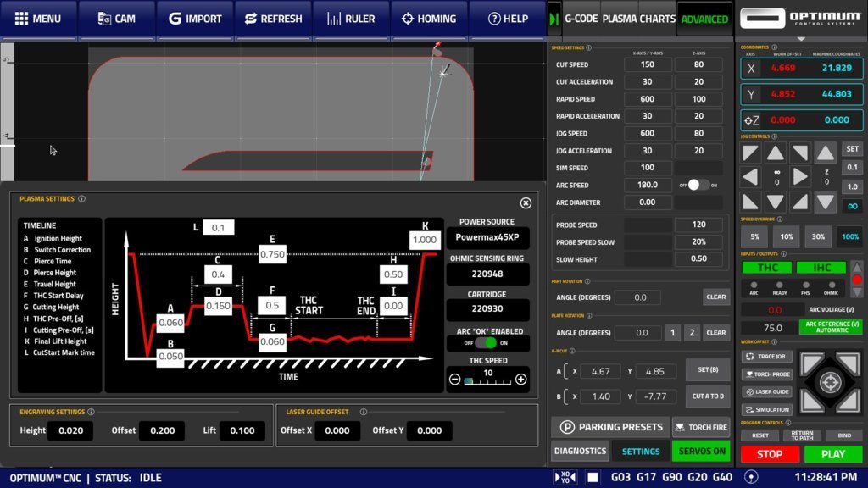Edit Pierce Time field C value 0.4
The height and width of the screenshot is (488, 868).
point(218,274)
